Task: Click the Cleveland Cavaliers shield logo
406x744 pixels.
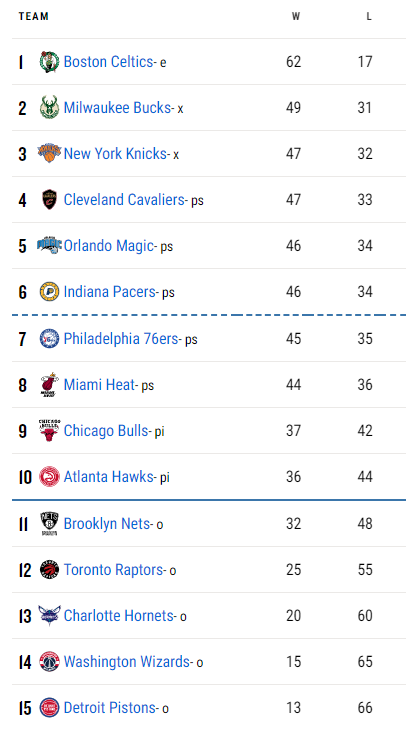Action: [x=49, y=200]
